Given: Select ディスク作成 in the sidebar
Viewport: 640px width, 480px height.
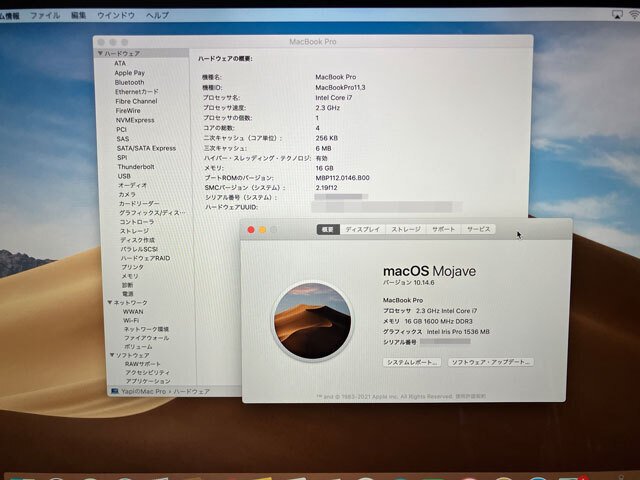Looking at the screenshot, I should coord(138,240).
